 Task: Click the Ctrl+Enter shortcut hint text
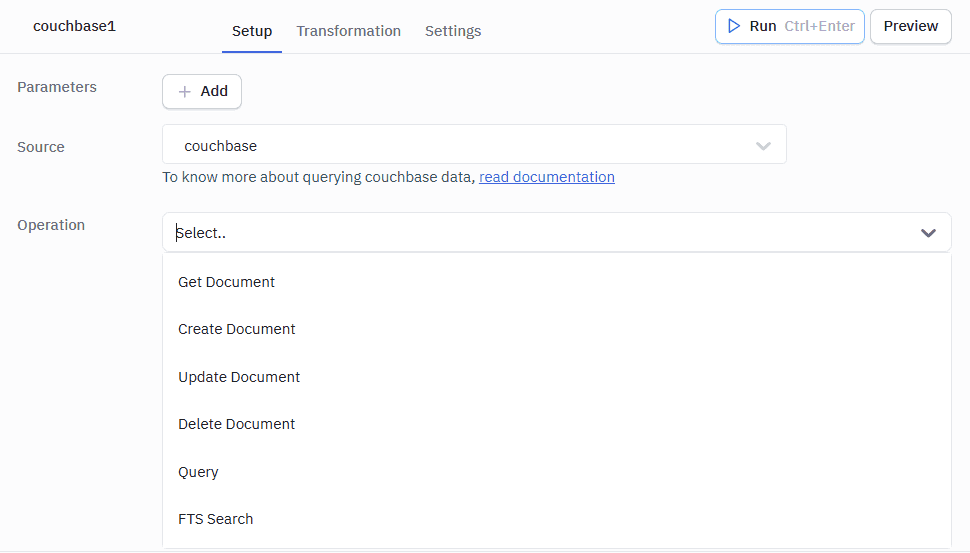click(x=819, y=26)
